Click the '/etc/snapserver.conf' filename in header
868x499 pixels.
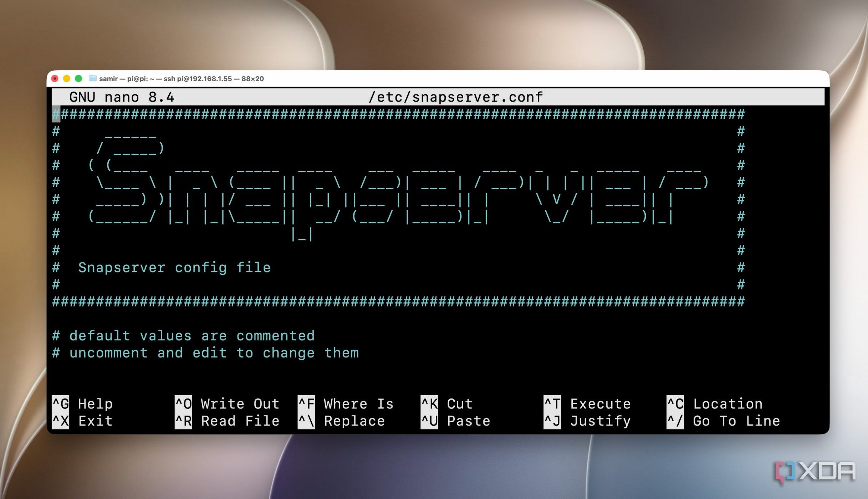click(x=456, y=97)
